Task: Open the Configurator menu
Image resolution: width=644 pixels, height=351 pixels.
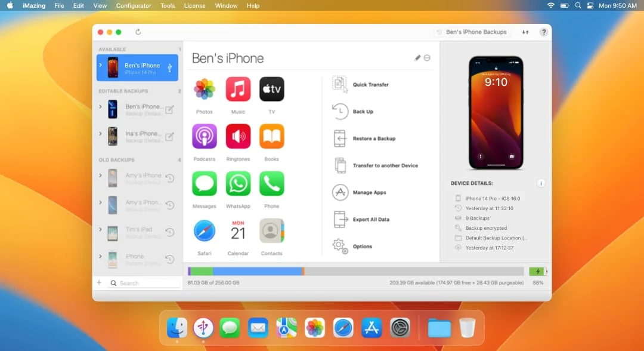Action: 134,5
